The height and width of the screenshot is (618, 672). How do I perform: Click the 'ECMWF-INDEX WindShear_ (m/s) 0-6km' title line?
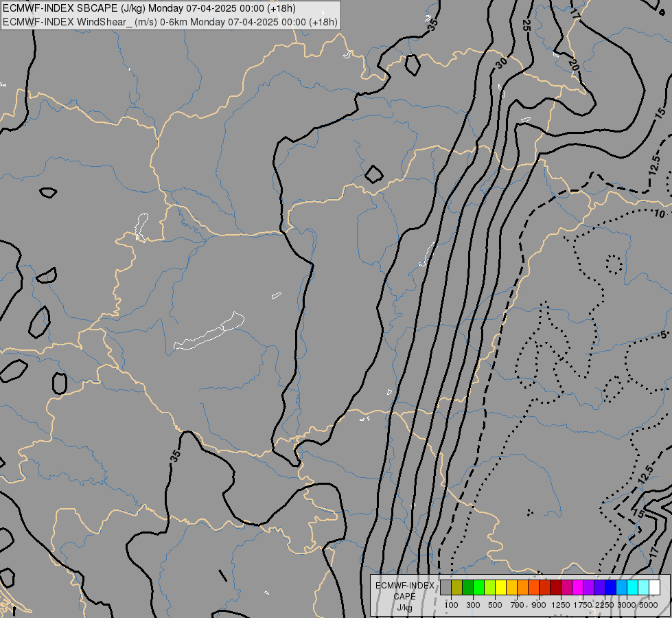point(170,22)
